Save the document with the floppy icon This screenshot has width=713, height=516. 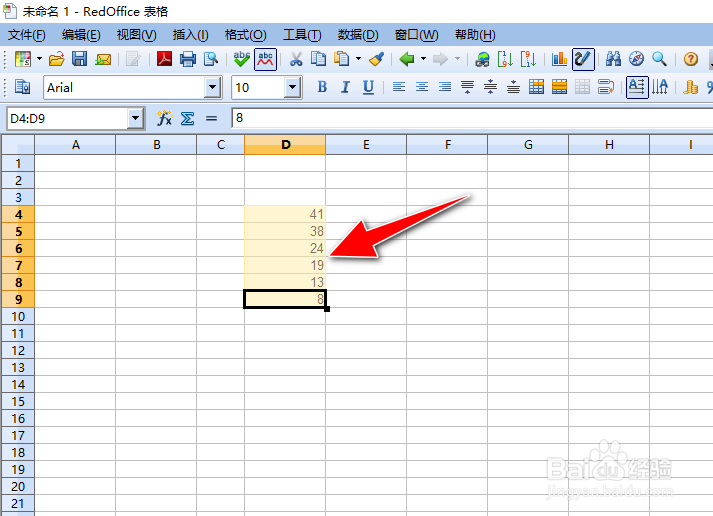tap(80, 59)
